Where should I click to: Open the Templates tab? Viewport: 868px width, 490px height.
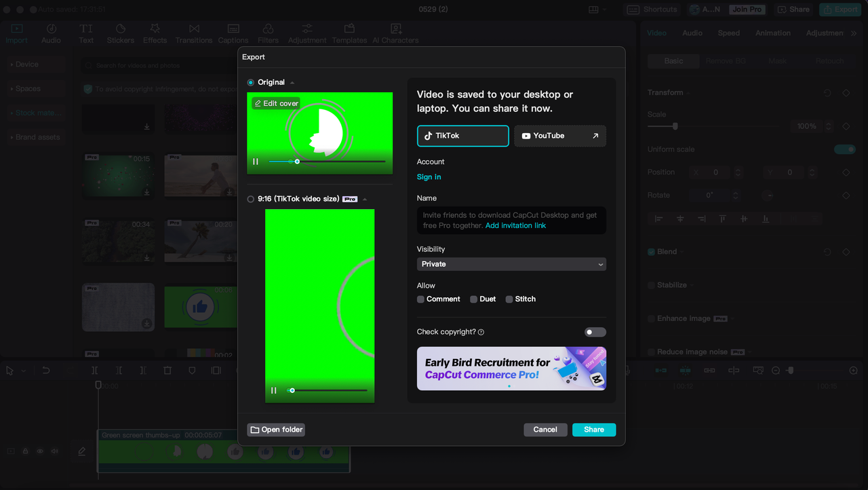click(349, 33)
